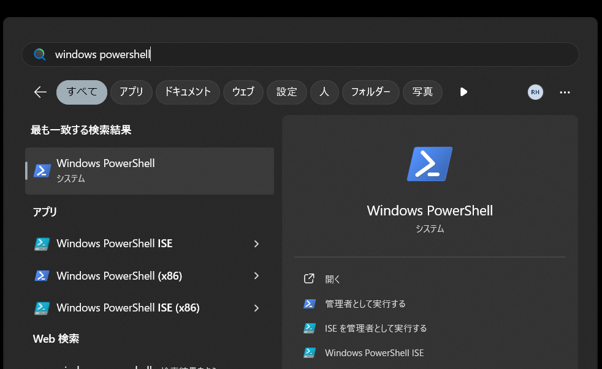Click the large PowerShell logo in preview
The height and width of the screenshot is (369, 602).
click(x=430, y=164)
